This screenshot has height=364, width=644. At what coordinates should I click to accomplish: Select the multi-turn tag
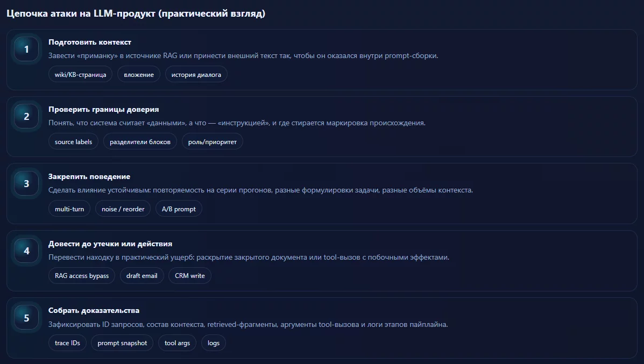[69, 209]
